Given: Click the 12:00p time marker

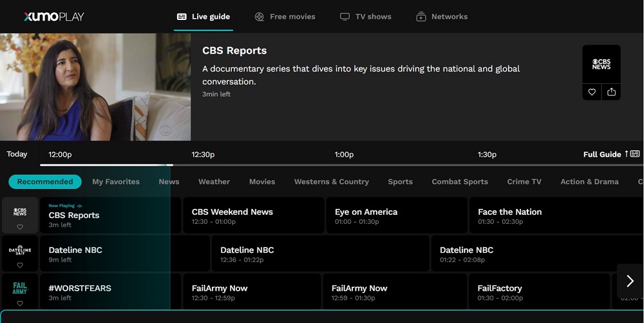Looking at the screenshot, I should click(x=60, y=155).
